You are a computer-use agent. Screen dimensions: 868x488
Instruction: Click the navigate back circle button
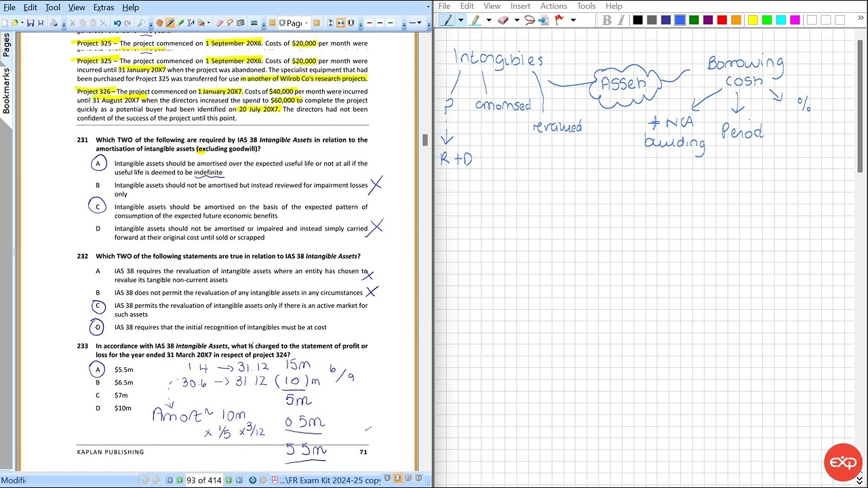pyautogui.click(x=252, y=481)
